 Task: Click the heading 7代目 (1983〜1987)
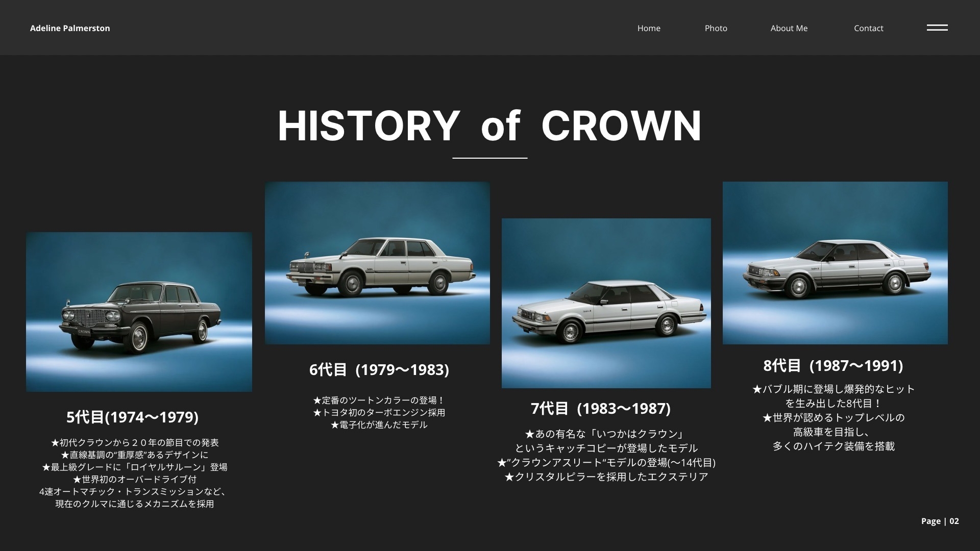click(601, 408)
